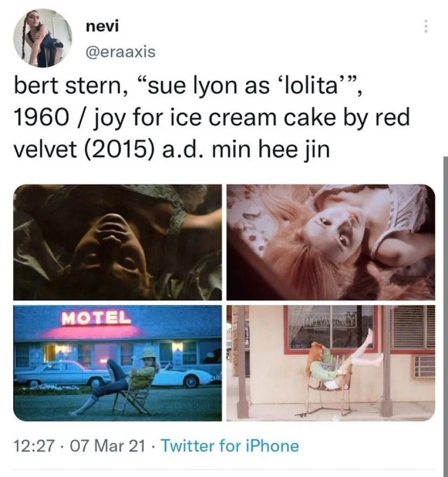This screenshot has width=448, height=477.
Task: Open the Twitter for iPhone source link
Action: pyautogui.click(x=230, y=446)
